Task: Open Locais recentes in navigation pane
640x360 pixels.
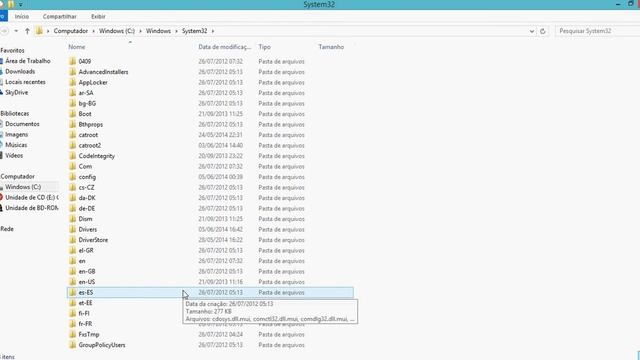Action: coord(25,82)
